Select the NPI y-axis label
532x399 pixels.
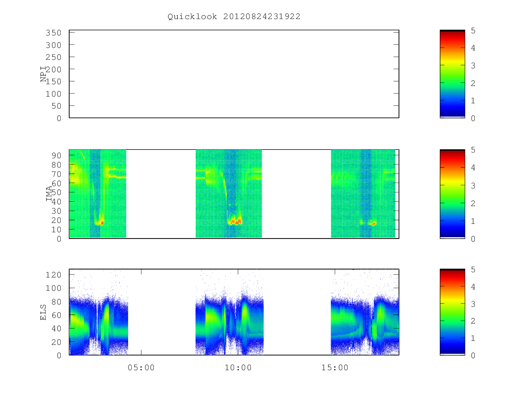click(44, 74)
